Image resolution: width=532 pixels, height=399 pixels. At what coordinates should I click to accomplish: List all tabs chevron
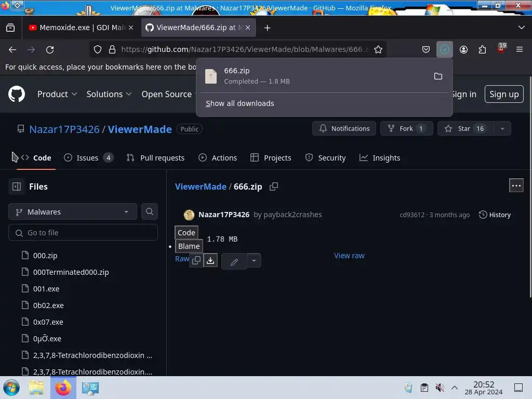tap(522, 28)
